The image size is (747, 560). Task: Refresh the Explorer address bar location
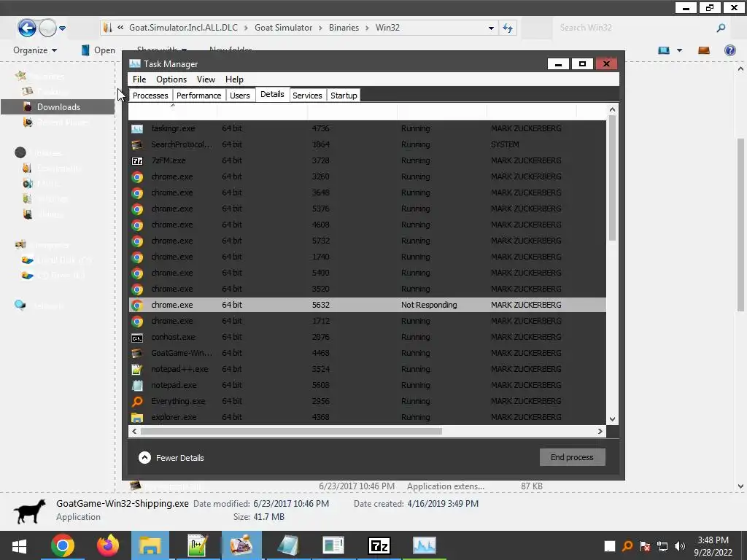tap(508, 28)
